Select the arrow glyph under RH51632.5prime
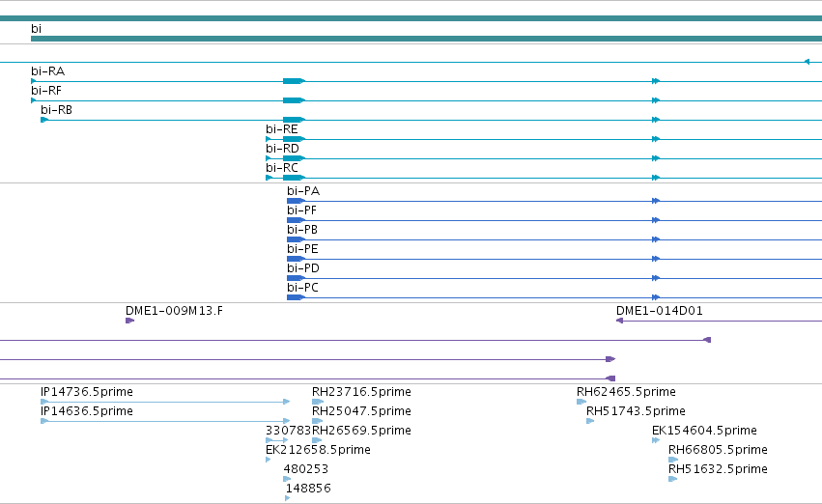 click(673, 479)
